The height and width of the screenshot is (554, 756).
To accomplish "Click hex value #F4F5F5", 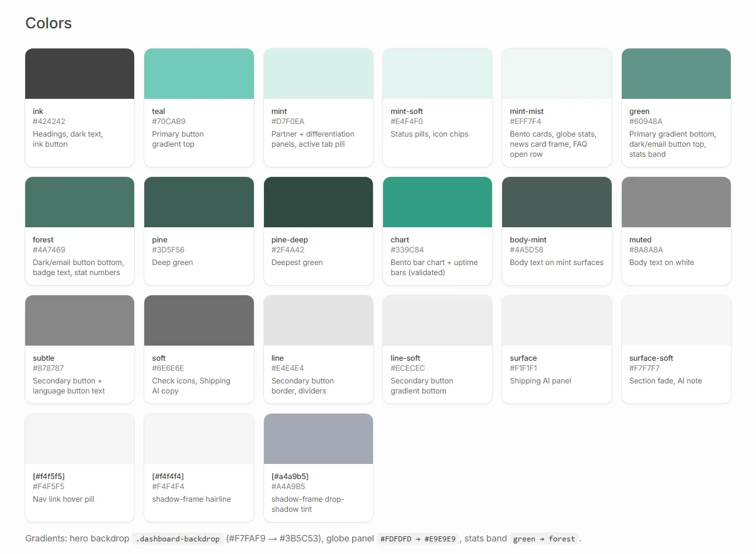I will coord(49,487).
